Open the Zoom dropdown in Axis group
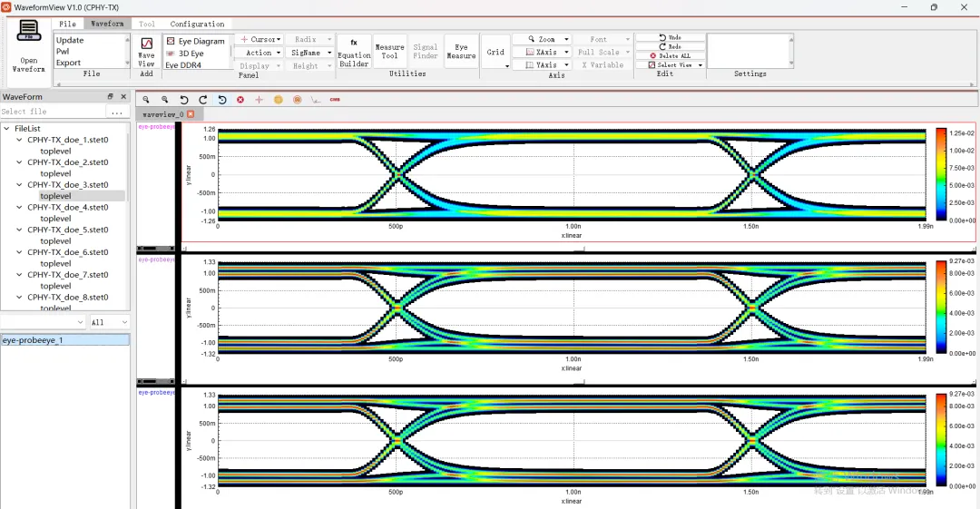Image resolution: width=980 pixels, height=509 pixels. 541,39
